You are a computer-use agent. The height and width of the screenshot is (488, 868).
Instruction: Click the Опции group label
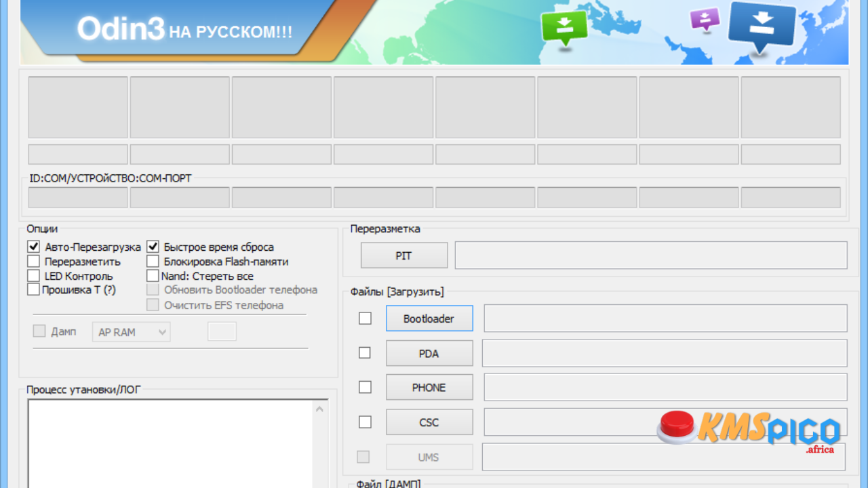pos(42,229)
